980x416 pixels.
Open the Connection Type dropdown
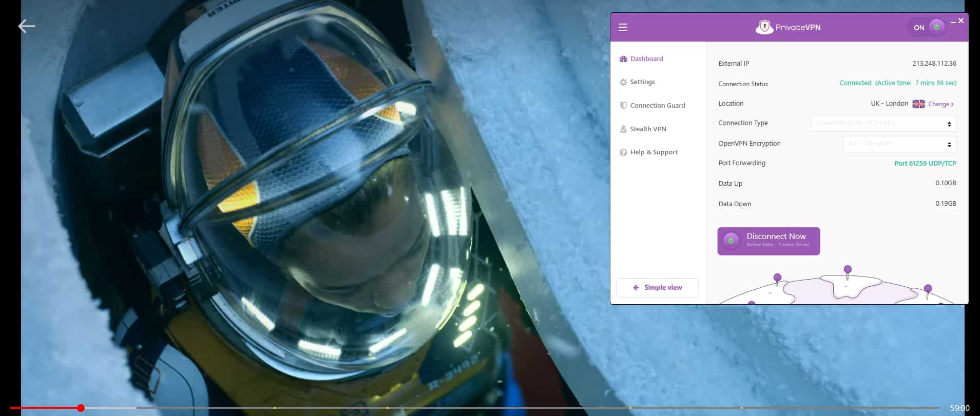pyautogui.click(x=883, y=124)
